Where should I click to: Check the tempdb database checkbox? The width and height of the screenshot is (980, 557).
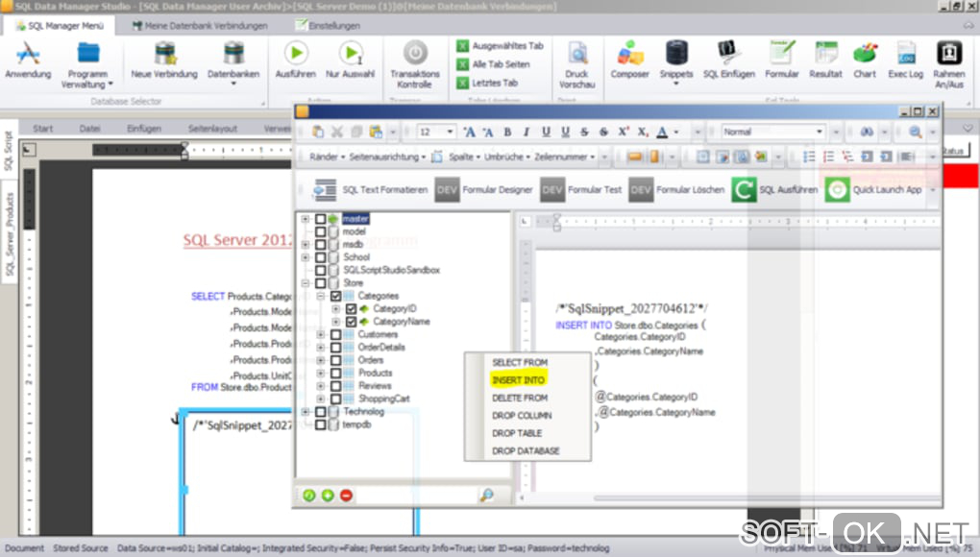[x=320, y=424]
